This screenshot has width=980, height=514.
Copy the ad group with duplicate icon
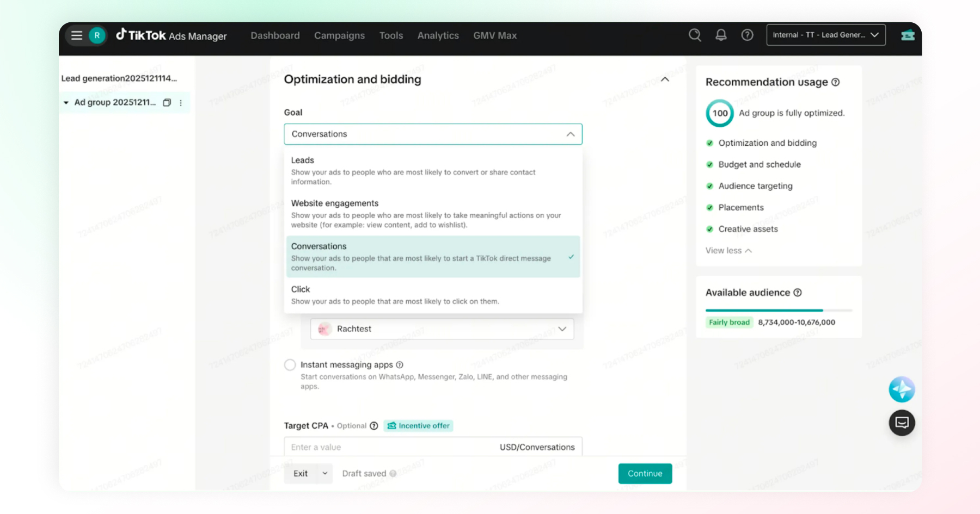click(167, 102)
